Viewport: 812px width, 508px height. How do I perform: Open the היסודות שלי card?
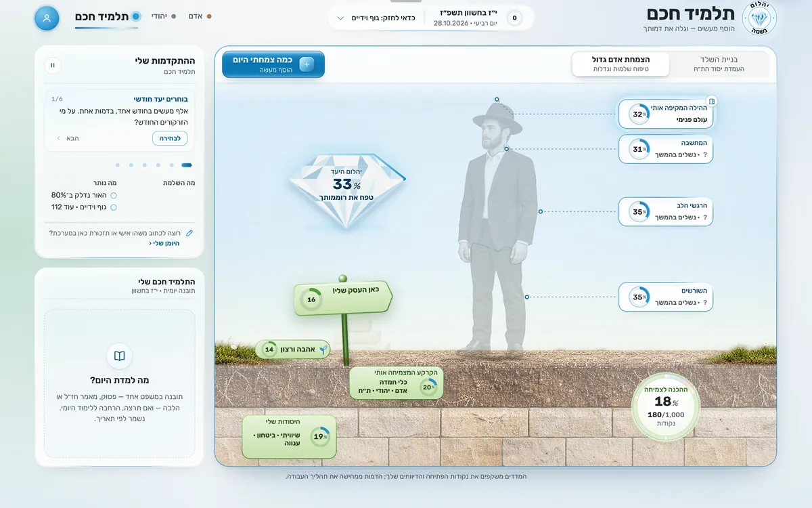[x=289, y=437]
